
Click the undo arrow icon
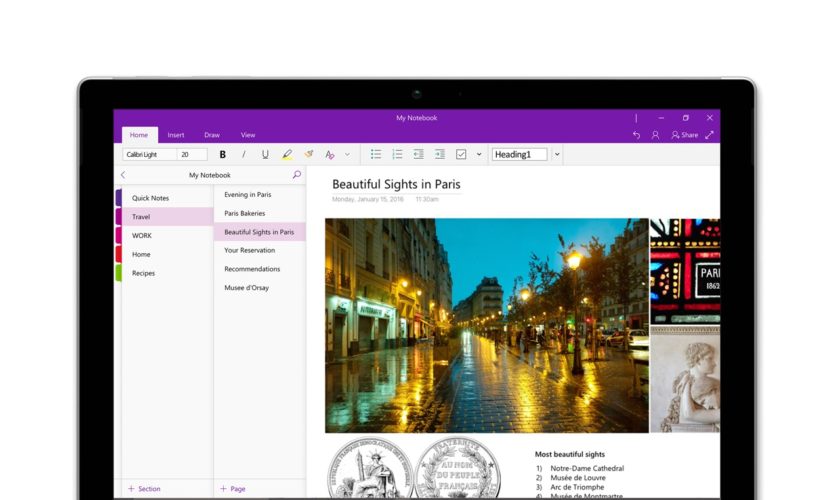637,135
